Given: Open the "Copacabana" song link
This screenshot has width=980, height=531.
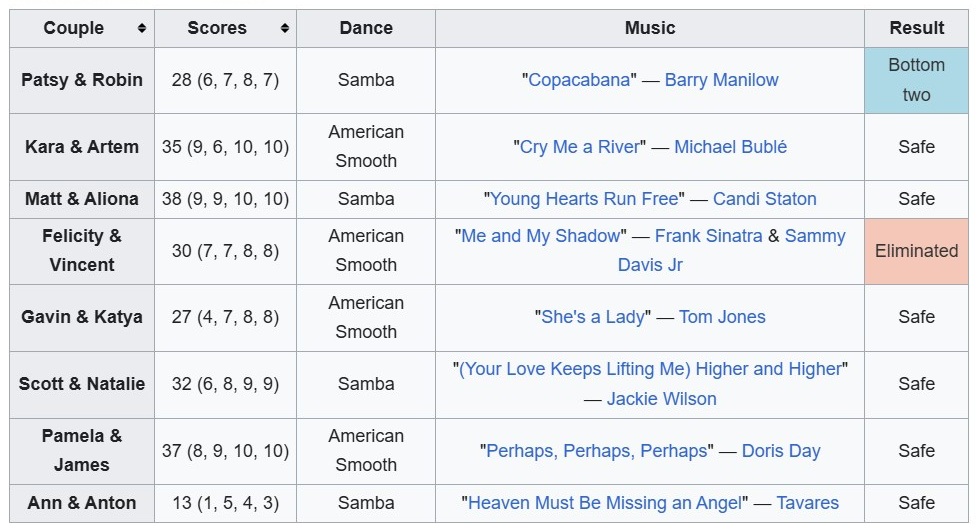Looking at the screenshot, I should coord(581,80).
